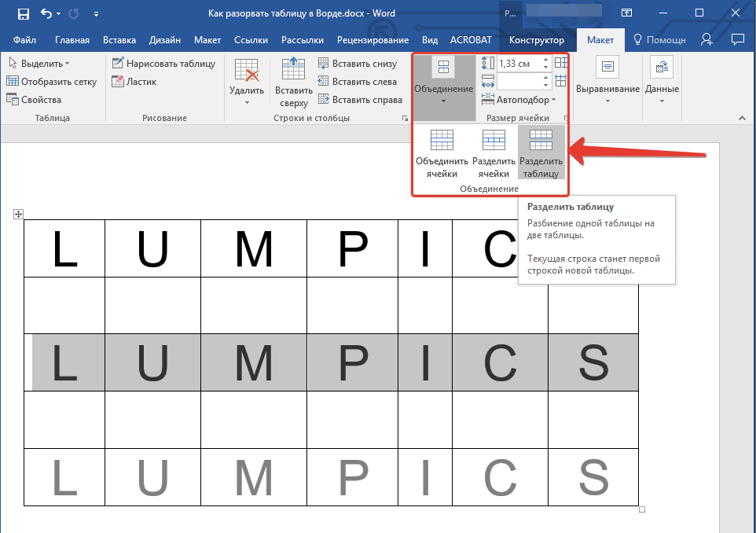Open the undo history dropdown arrow
The width and height of the screenshot is (756, 533).
(x=59, y=14)
